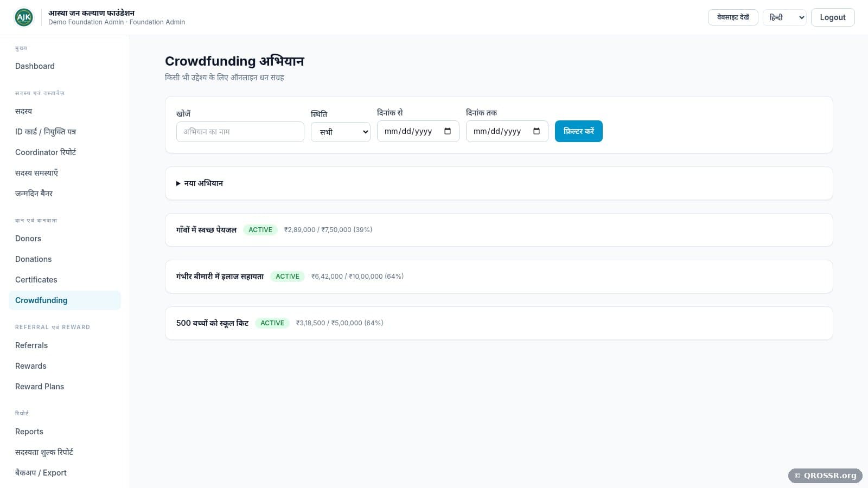This screenshot has height=488, width=868.
Task: Click the Crowdfunding अभियान page heading
Action: click(x=234, y=61)
